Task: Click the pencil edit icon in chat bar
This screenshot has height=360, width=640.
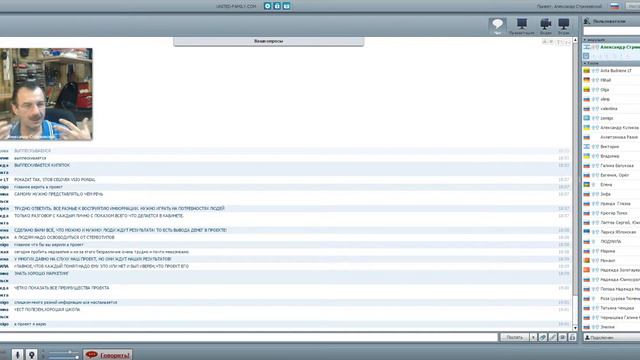Action: pyautogui.click(x=553, y=338)
